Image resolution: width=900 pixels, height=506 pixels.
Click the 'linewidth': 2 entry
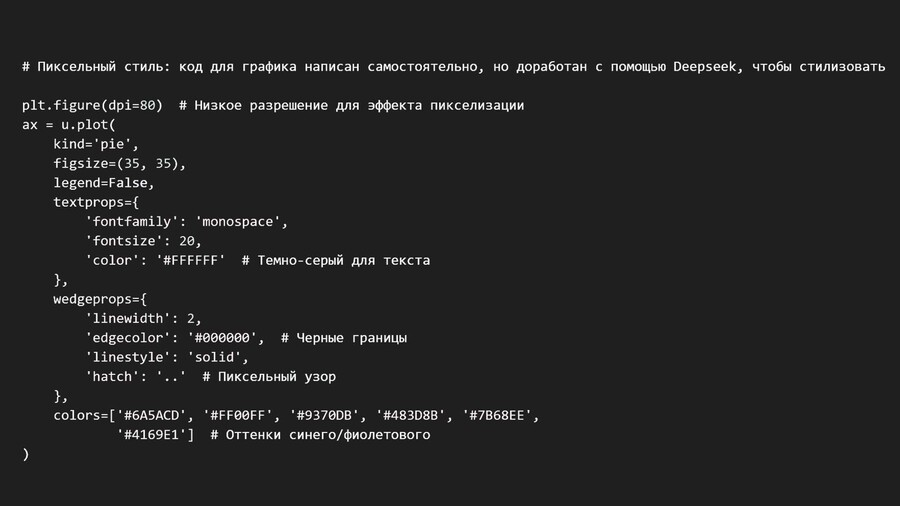coord(143,319)
